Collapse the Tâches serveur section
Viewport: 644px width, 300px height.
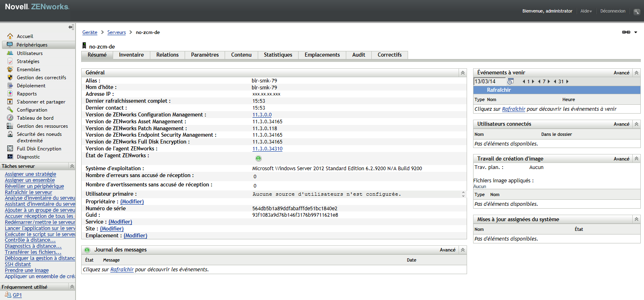(x=72, y=166)
